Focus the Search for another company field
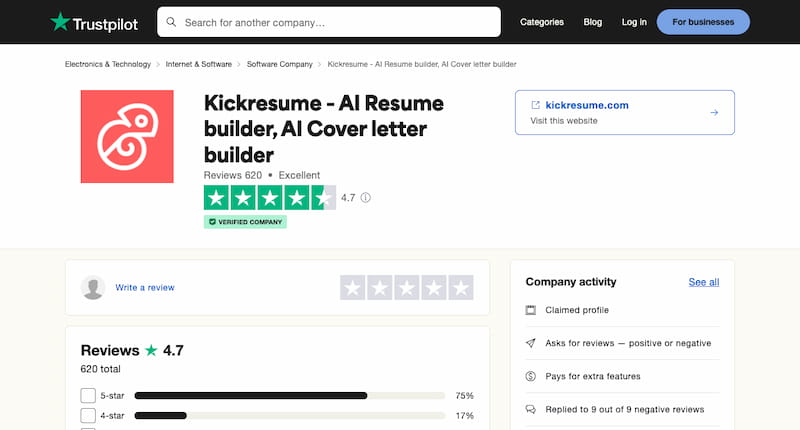800x430 pixels. click(x=329, y=22)
